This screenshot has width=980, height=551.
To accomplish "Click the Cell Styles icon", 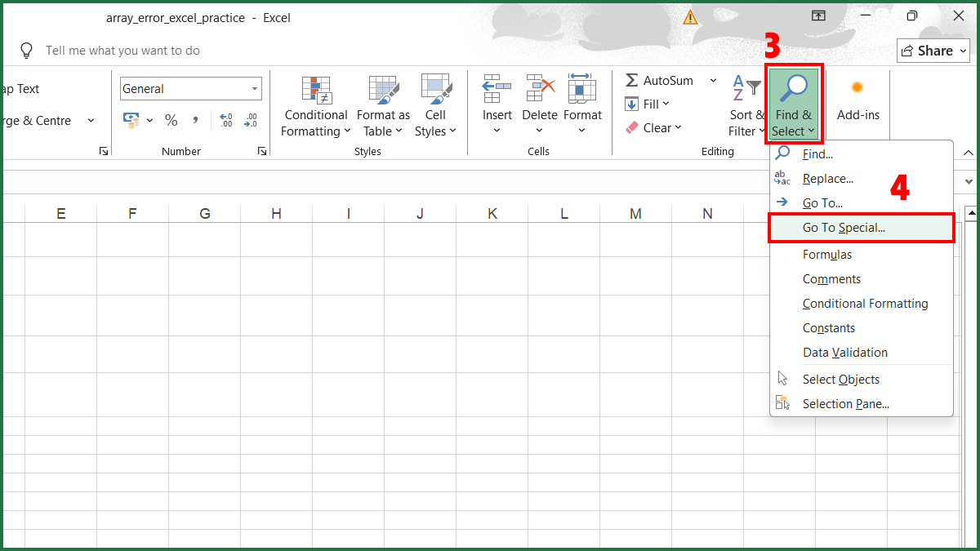I will [x=435, y=90].
